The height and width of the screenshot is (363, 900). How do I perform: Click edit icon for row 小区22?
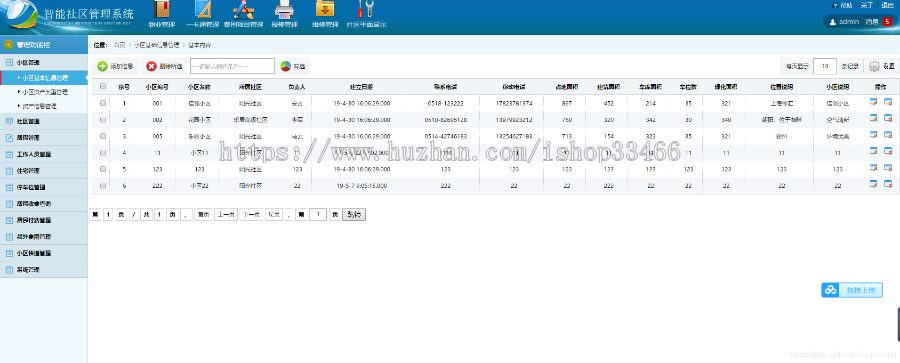coord(873,184)
